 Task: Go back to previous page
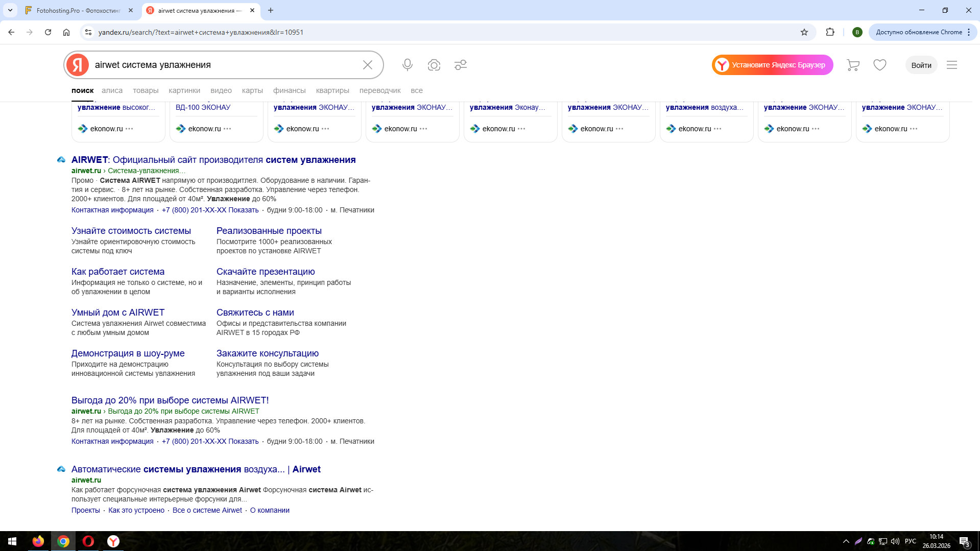[x=11, y=32]
